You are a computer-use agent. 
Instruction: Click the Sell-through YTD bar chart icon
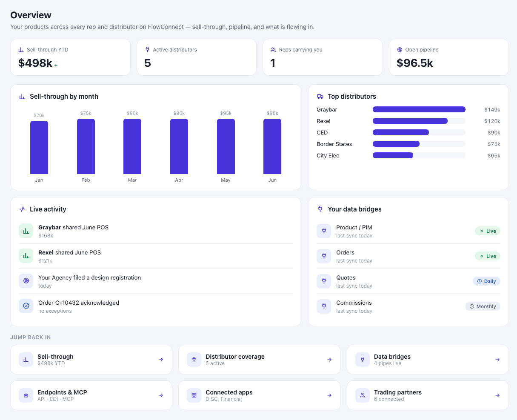tap(21, 50)
